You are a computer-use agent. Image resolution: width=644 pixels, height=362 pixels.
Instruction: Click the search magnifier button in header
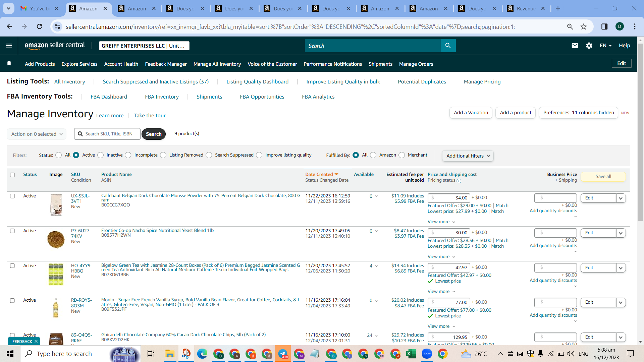coord(448,46)
